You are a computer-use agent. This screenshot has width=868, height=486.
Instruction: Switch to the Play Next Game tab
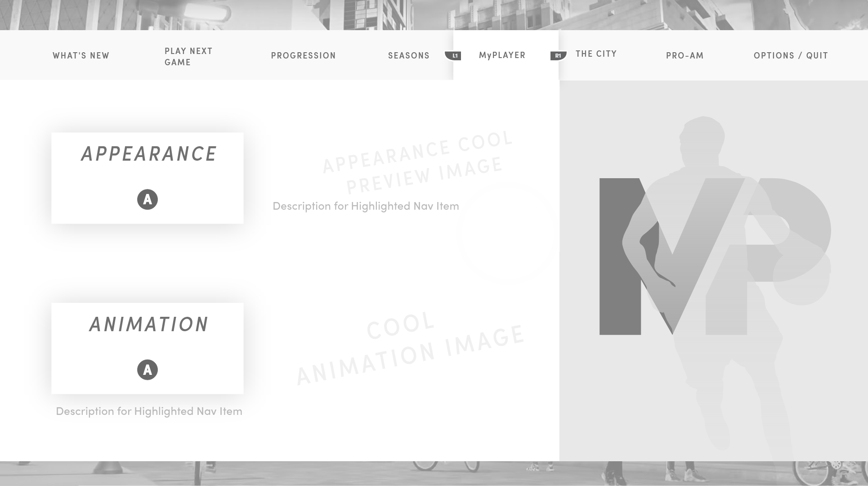[x=188, y=57]
